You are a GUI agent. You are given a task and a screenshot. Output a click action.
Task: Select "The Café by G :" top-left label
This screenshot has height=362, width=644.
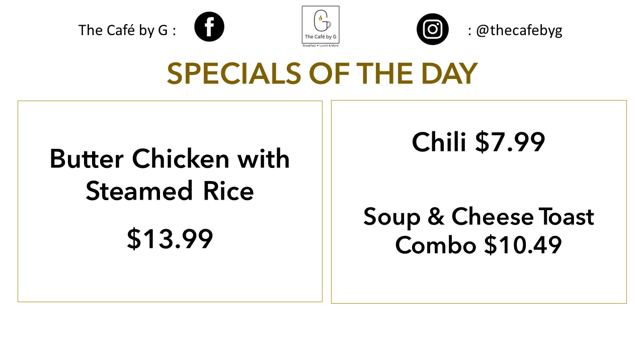[127, 30]
